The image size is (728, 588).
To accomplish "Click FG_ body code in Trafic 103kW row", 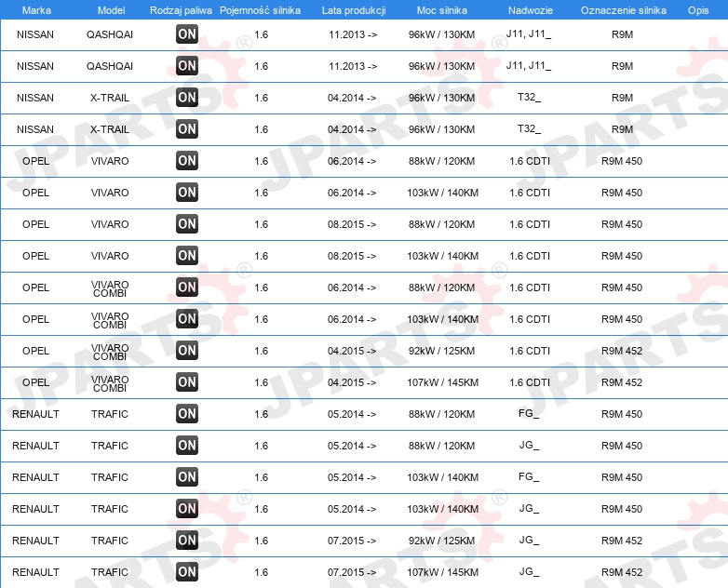I will (x=529, y=476).
